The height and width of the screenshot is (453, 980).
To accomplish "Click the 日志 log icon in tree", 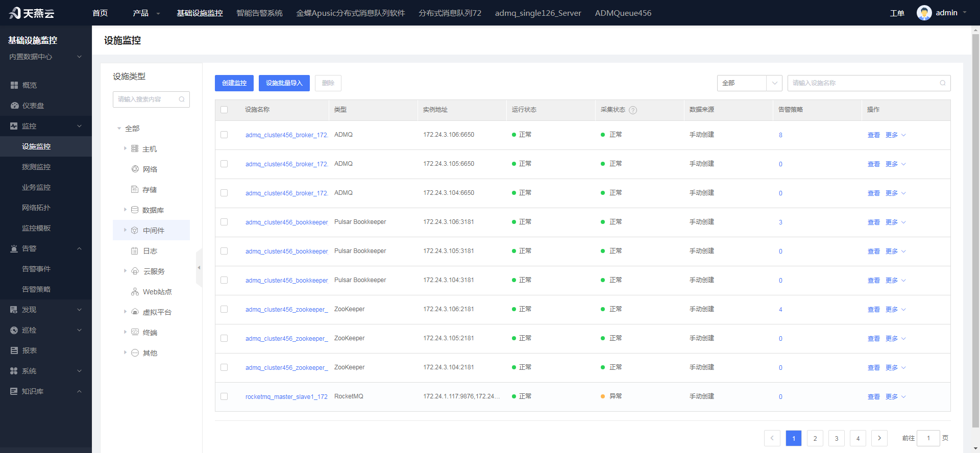I will [135, 250].
